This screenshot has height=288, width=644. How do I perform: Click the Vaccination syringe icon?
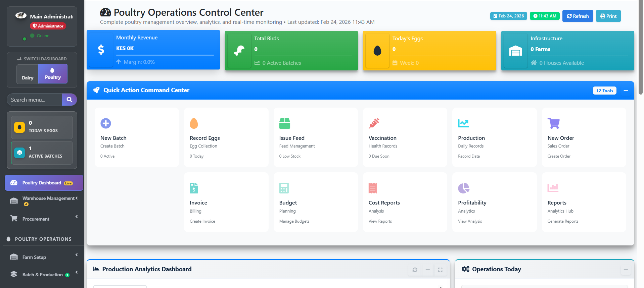[x=374, y=123]
